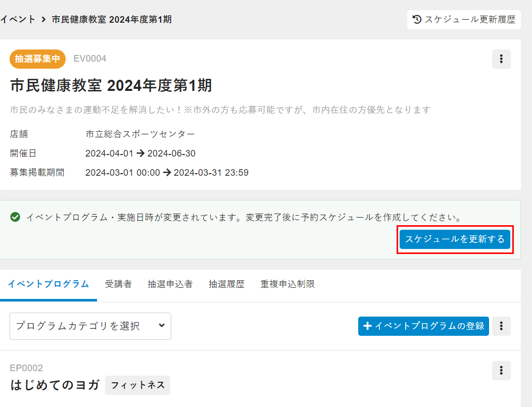
Task: Switch to the 重複申込制限 tab
Action: pyautogui.click(x=287, y=284)
